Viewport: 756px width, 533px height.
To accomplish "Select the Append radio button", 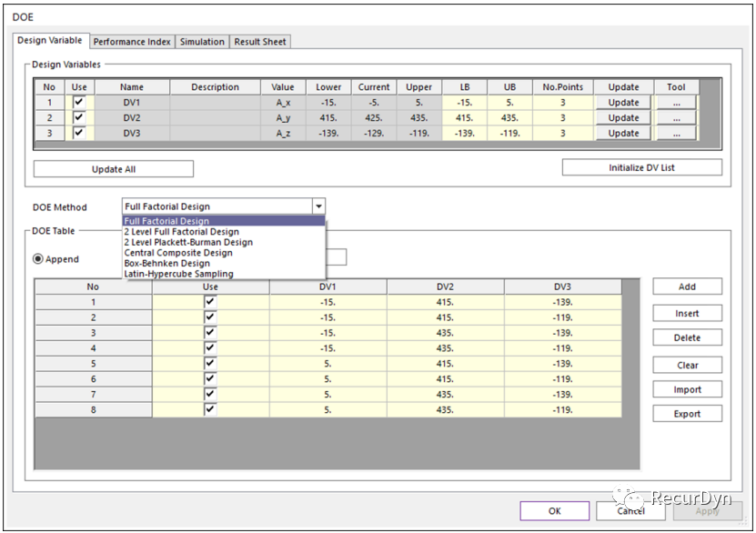I will [x=39, y=259].
